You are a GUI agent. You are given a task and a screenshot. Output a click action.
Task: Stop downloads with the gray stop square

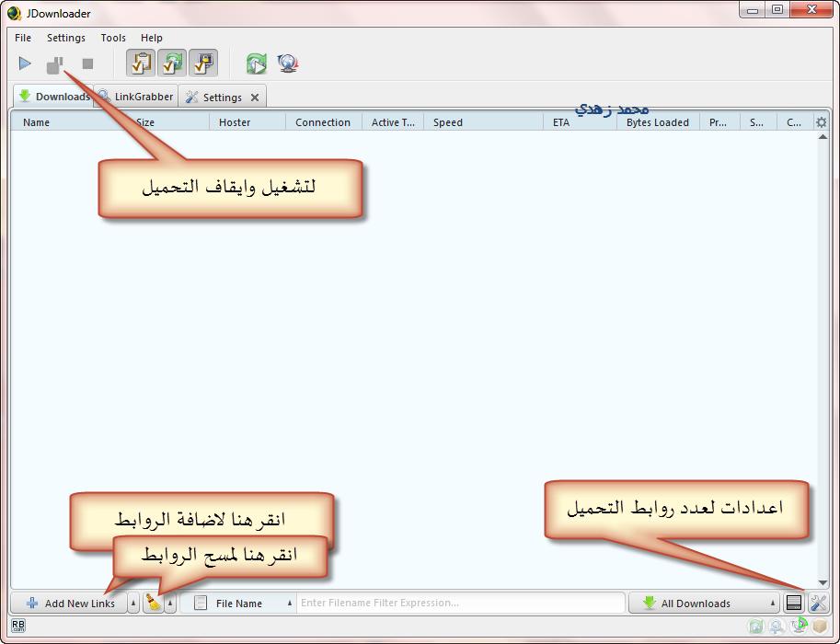click(x=87, y=64)
